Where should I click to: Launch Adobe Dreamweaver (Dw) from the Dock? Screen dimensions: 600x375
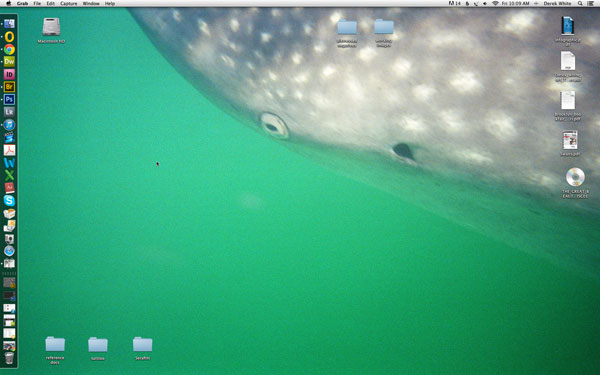[9, 62]
